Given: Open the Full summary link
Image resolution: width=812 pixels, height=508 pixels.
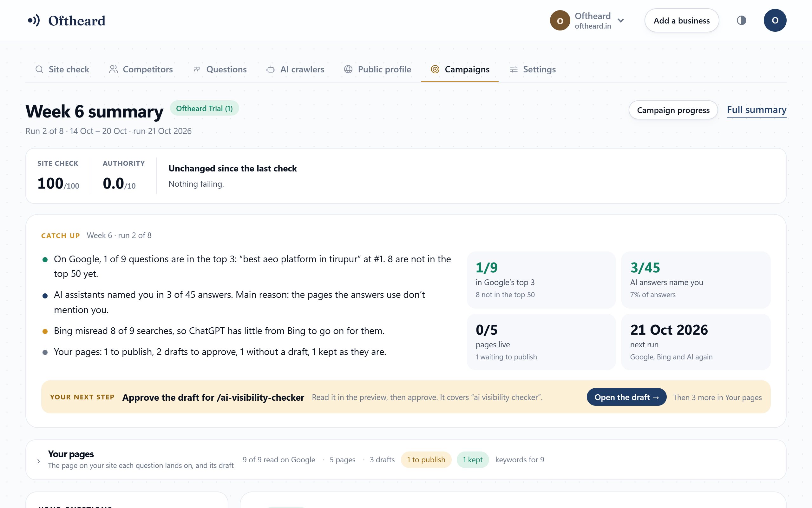Looking at the screenshot, I should pyautogui.click(x=756, y=110).
